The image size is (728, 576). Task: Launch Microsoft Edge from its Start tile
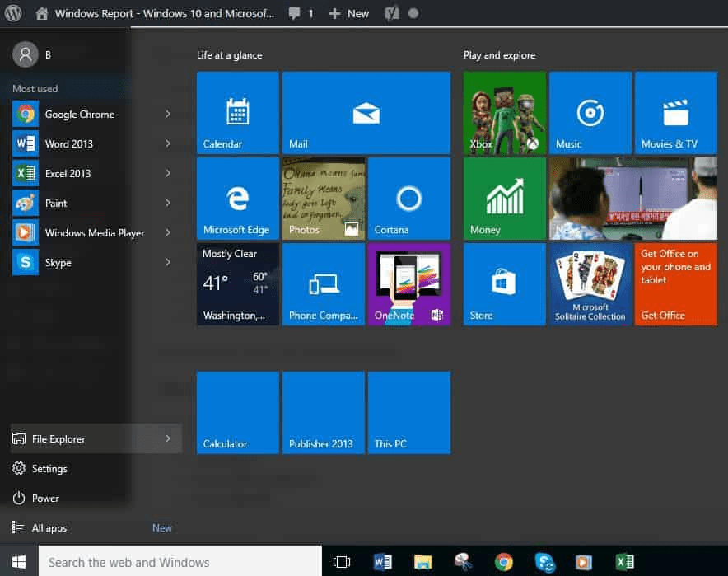tap(237, 198)
